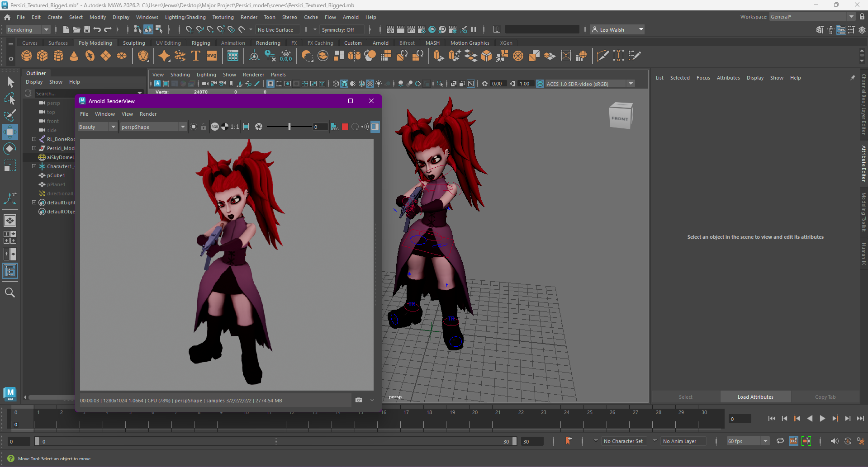Open the Lighting/Shading menu
Screen dimensions: 868x467
tap(185, 17)
